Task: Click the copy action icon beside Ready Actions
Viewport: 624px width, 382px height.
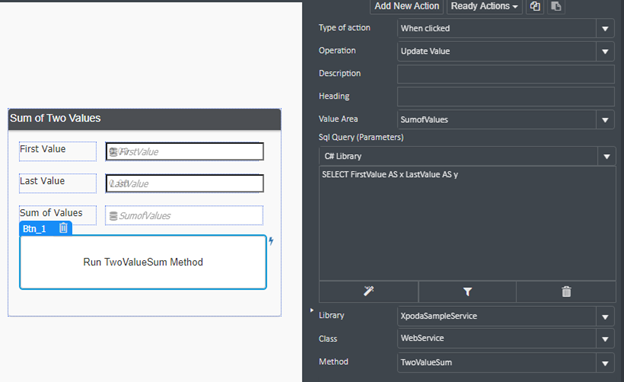Action: pyautogui.click(x=535, y=6)
